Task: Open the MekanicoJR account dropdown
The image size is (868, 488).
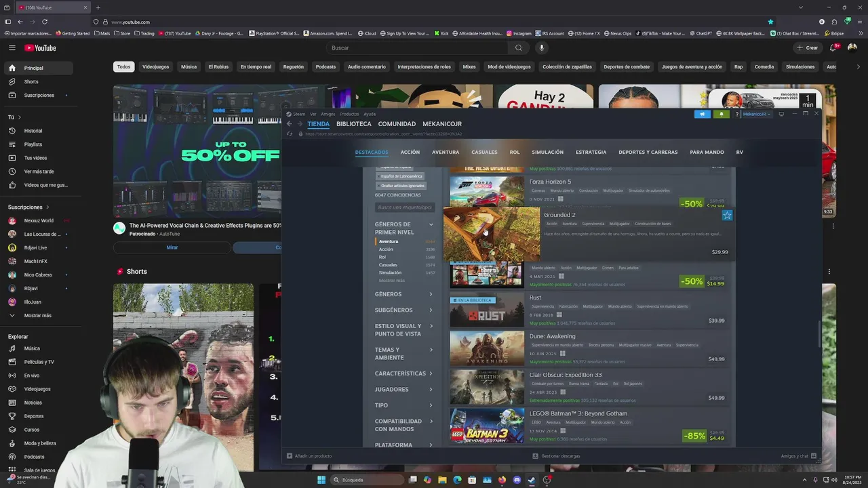Action: click(756, 114)
